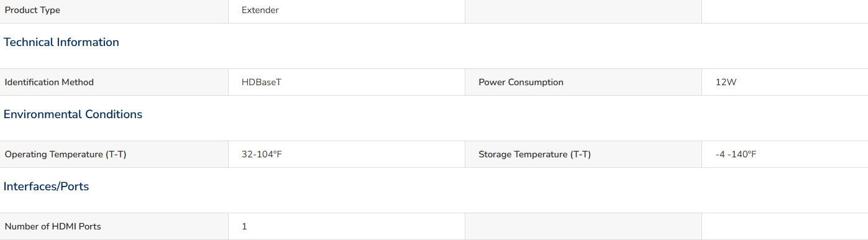Click the Storage Temperature (T-T) label
The width and height of the screenshot is (868, 240).
tap(534, 154)
